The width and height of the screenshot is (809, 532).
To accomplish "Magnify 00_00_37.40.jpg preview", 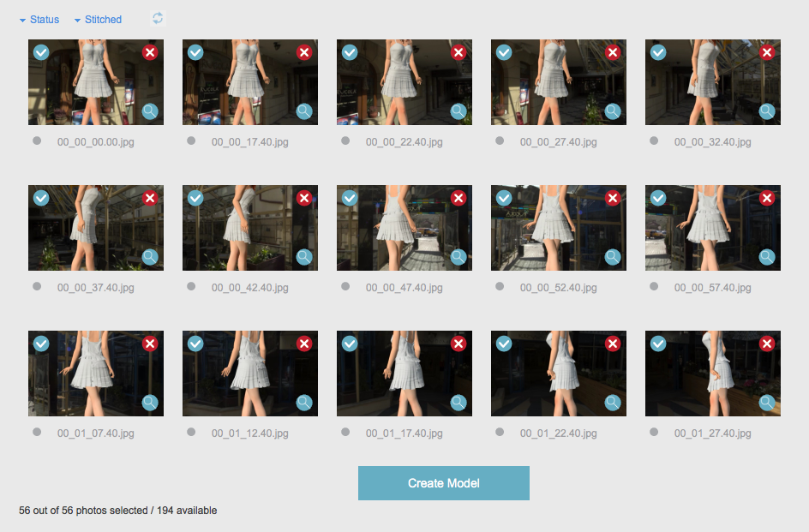I will click(x=150, y=257).
